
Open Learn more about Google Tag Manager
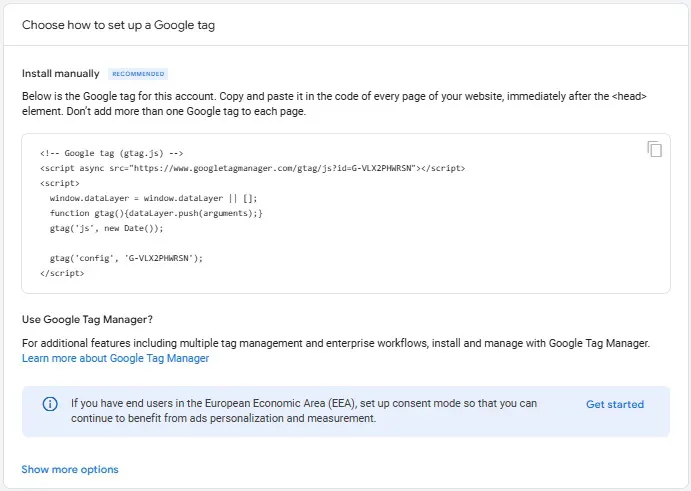click(115, 358)
